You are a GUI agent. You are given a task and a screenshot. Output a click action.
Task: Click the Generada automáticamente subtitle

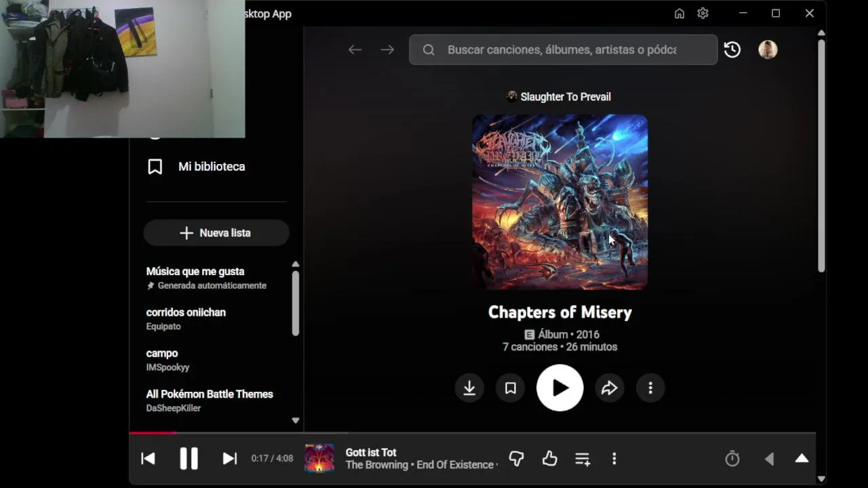point(212,285)
